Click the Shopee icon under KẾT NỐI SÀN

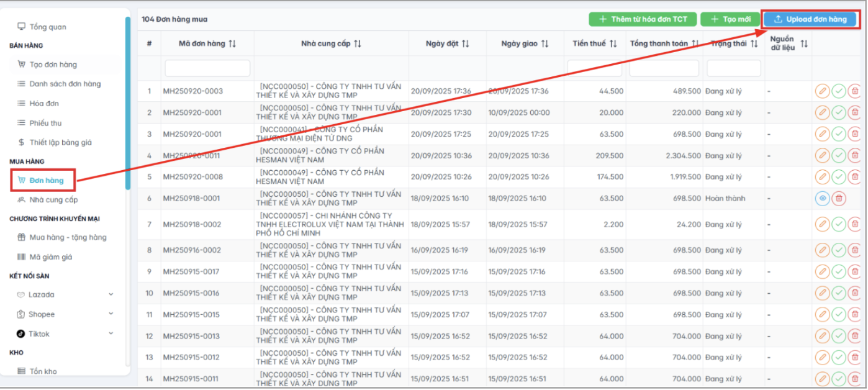coord(20,314)
